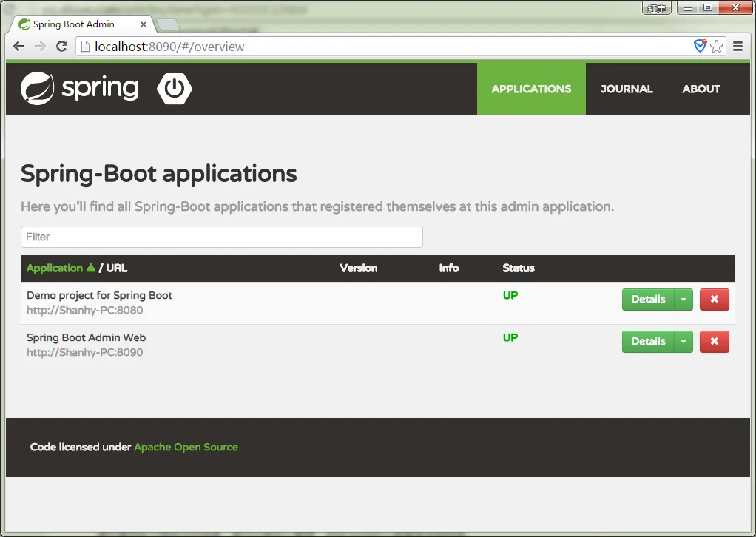Open the APPLICATIONS navigation tab
Image resolution: width=756 pixels, height=537 pixels.
(531, 89)
